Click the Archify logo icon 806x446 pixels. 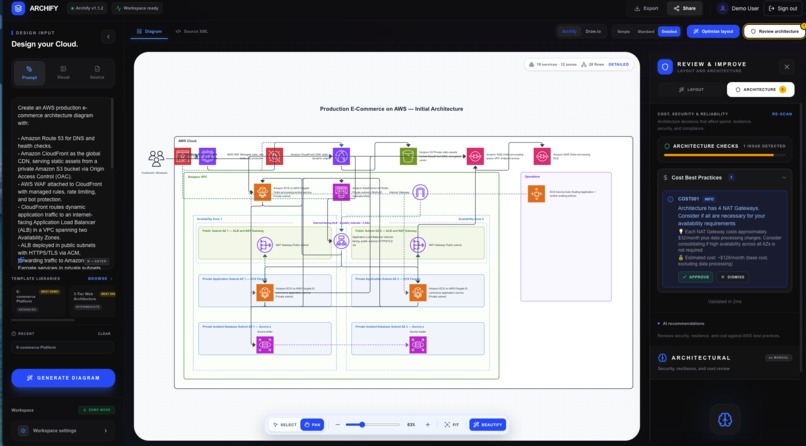tap(18, 8)
